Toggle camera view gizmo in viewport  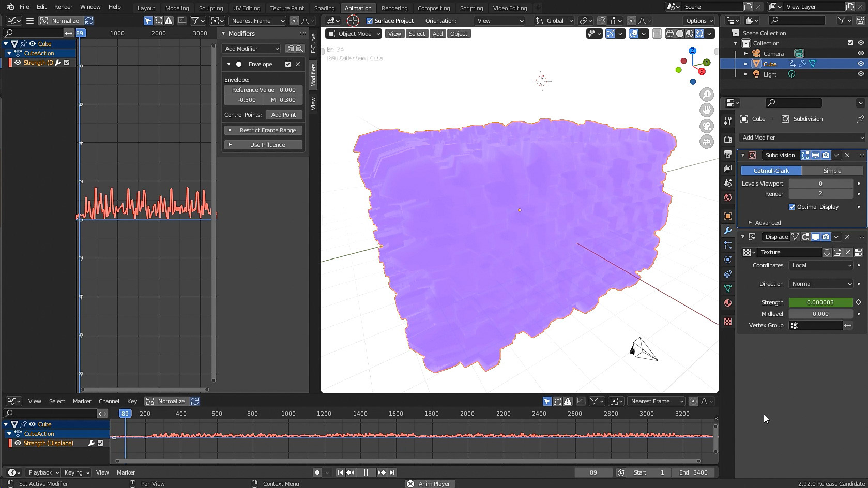706,126
